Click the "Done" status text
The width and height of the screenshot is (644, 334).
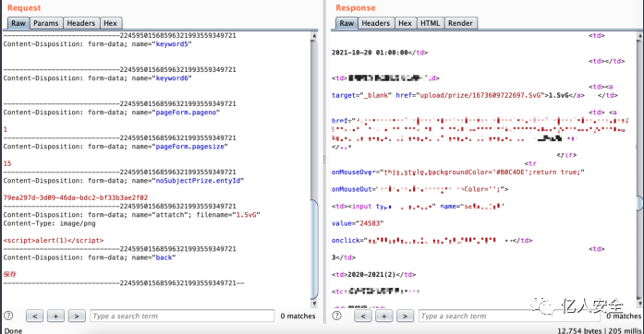[13, 330]
